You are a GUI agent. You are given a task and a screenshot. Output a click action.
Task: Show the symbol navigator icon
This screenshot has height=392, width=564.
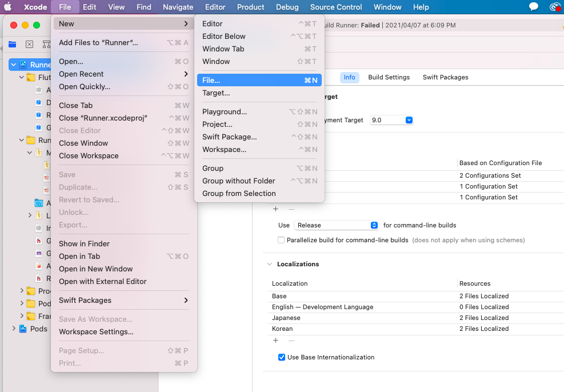point(46,44)
